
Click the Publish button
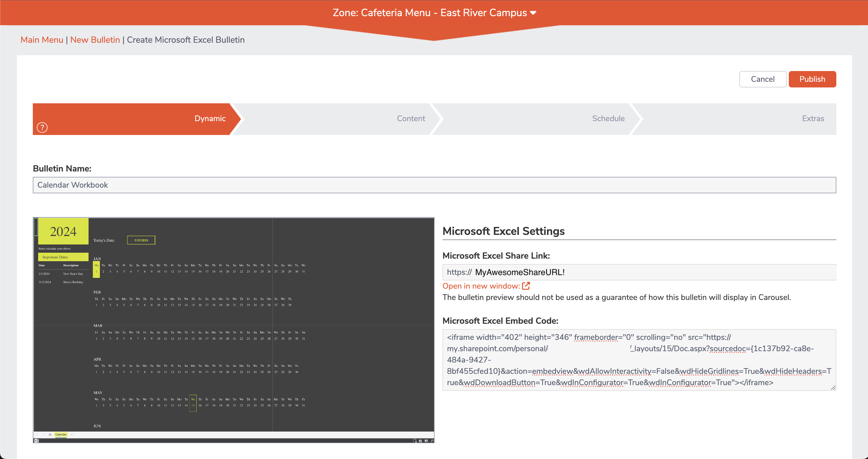812,79
